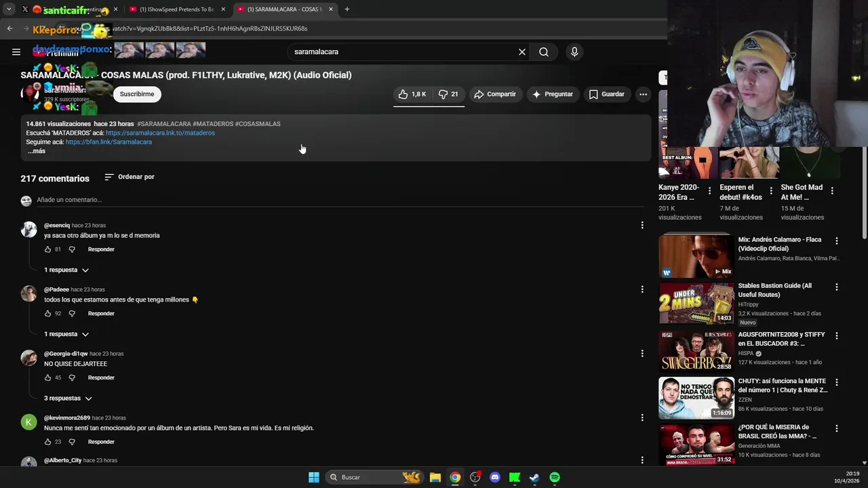Reply to the @kevinmora2689 comment
This screenshot has height=488, width=868.
[101, 442]
